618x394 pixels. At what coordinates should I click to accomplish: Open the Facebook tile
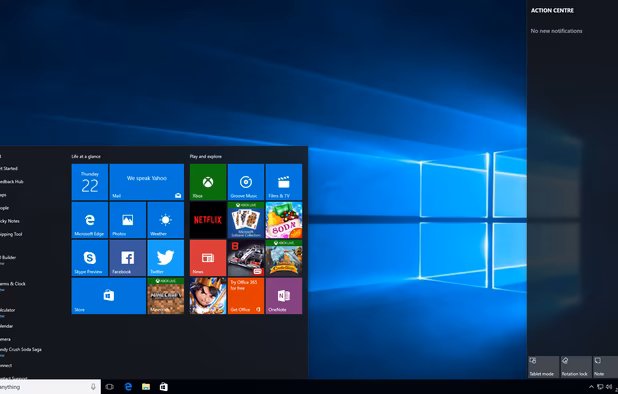click(x=128, y=258)
